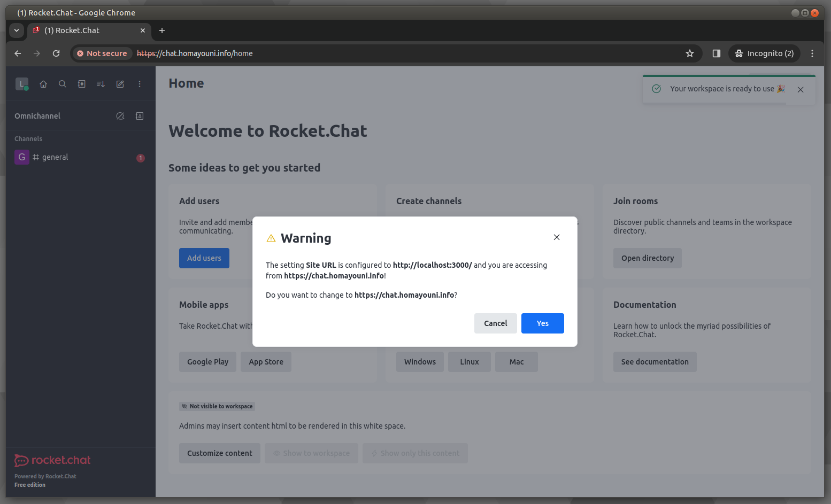Click the Not secure site indicator

click(x=102, y=53)
